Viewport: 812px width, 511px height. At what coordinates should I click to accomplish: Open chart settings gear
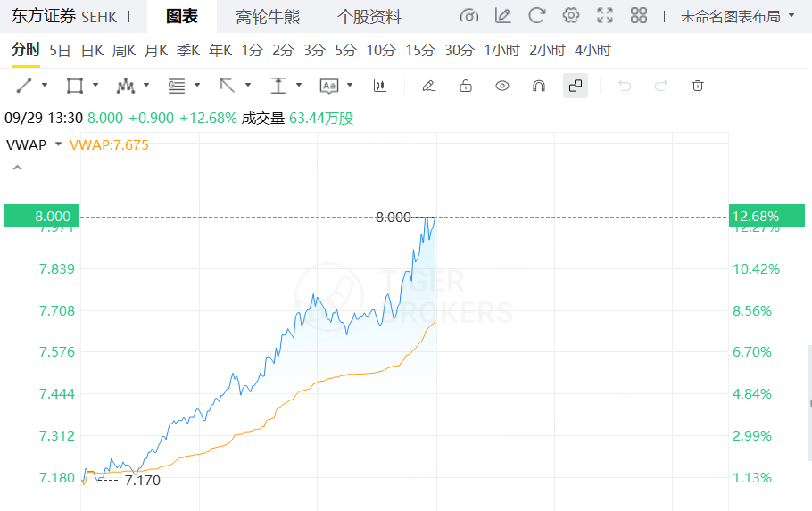pos(571,15)
